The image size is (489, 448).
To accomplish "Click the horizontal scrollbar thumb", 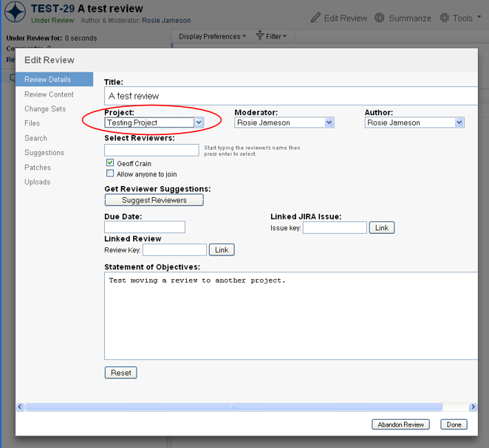I will click(233, 407).
